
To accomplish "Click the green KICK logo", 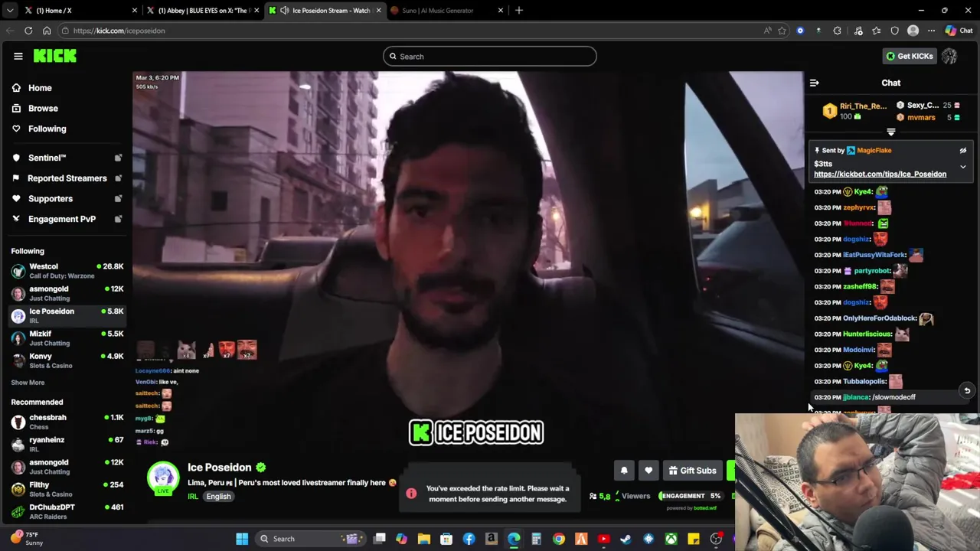I will pyautogui.click(x=55, y=56).
